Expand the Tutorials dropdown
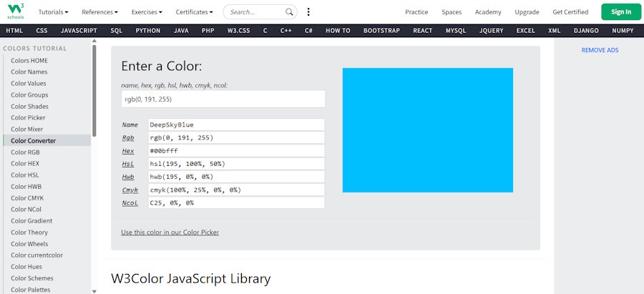Screen dimensions: 644x294 pos(54,12)
